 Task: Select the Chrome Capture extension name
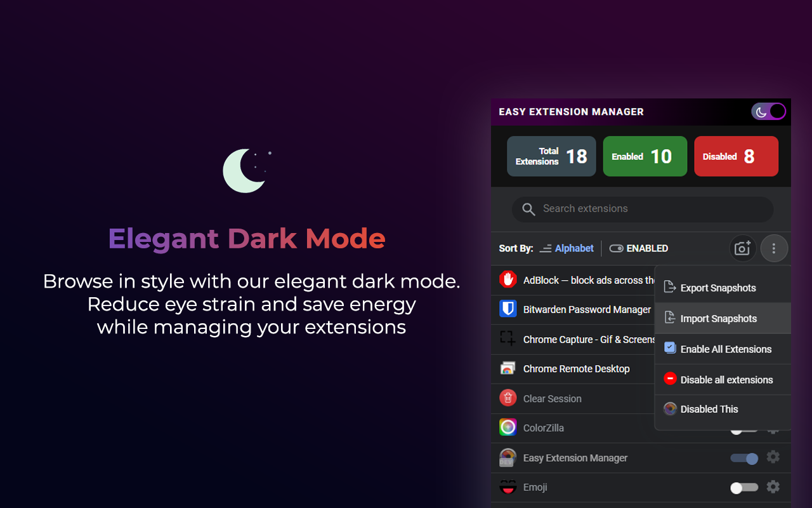tap(589, 340)
